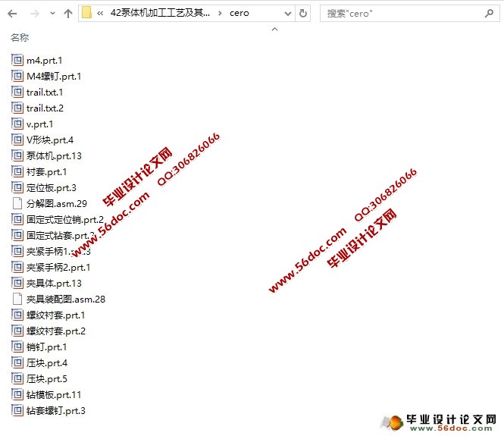Select the v.prt.1 file icon
The image size is (504, 436).
click(17, 124)
